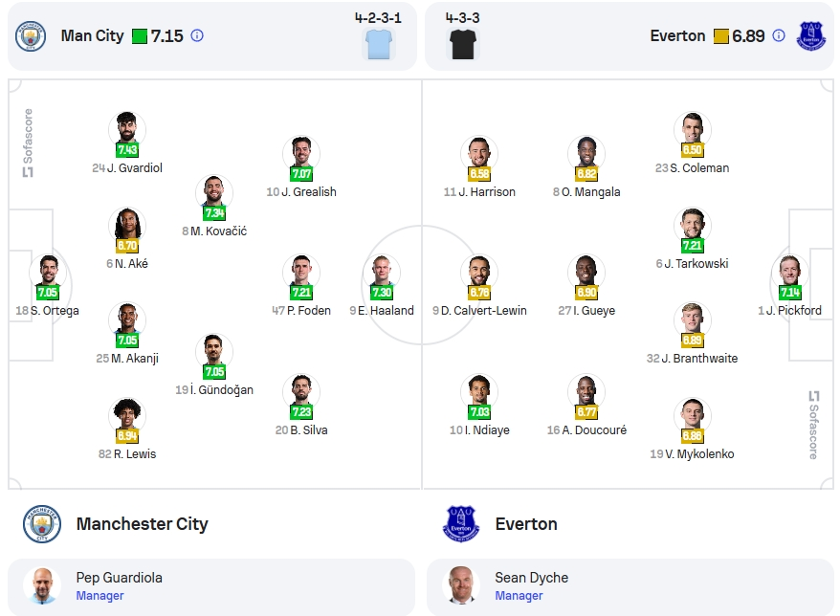Click the Manchester City team name link

pyautogui.click(x=142, y=524)
